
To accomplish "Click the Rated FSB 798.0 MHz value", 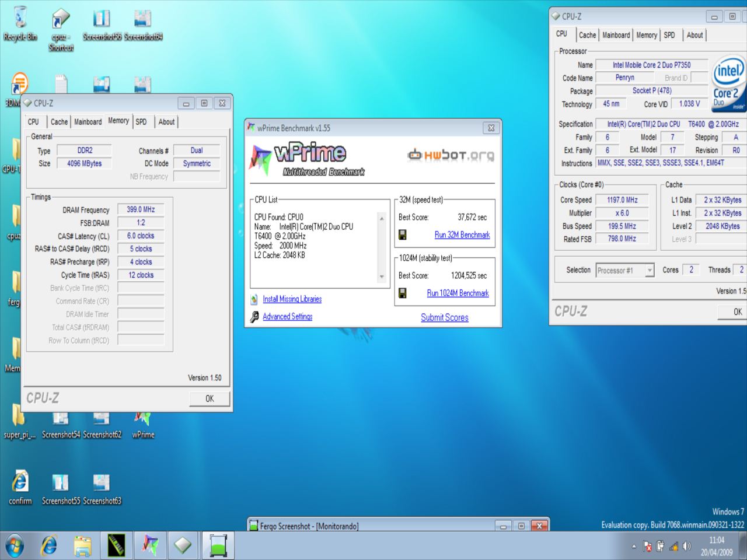I will pos(622,239).
